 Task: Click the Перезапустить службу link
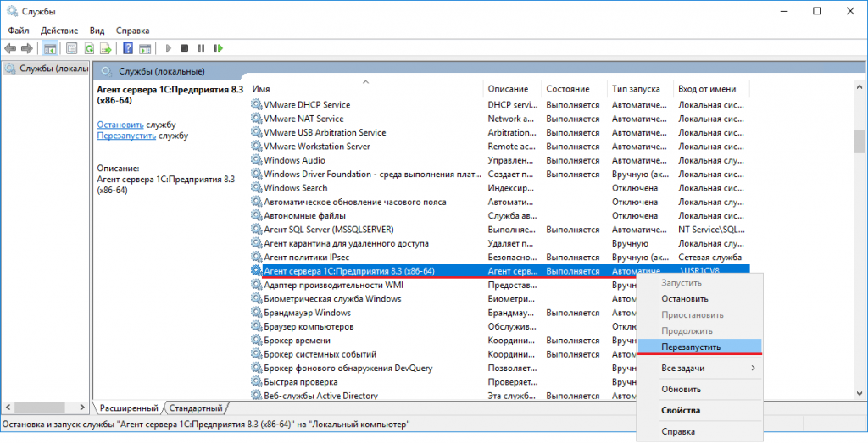pos(126,136)
